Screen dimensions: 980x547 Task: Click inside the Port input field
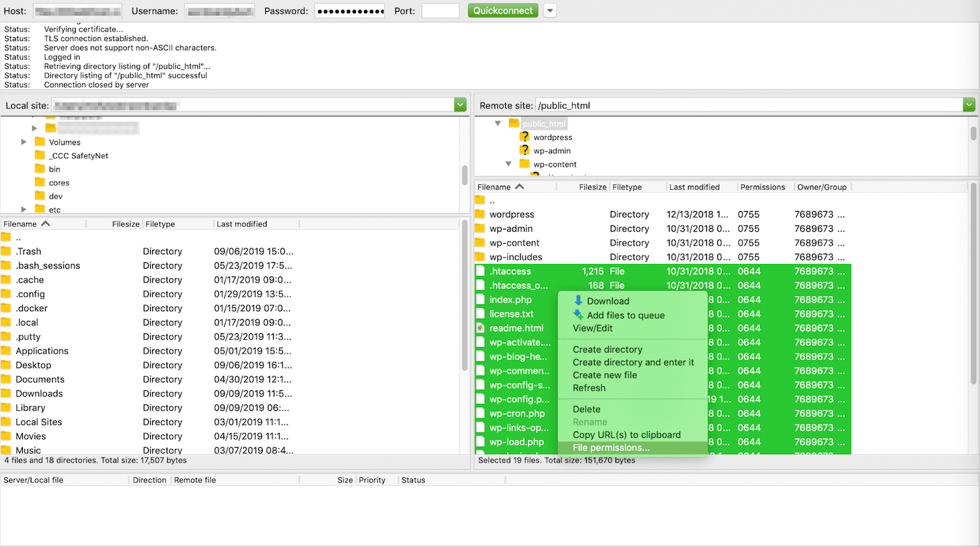click(x=440, y=10)
